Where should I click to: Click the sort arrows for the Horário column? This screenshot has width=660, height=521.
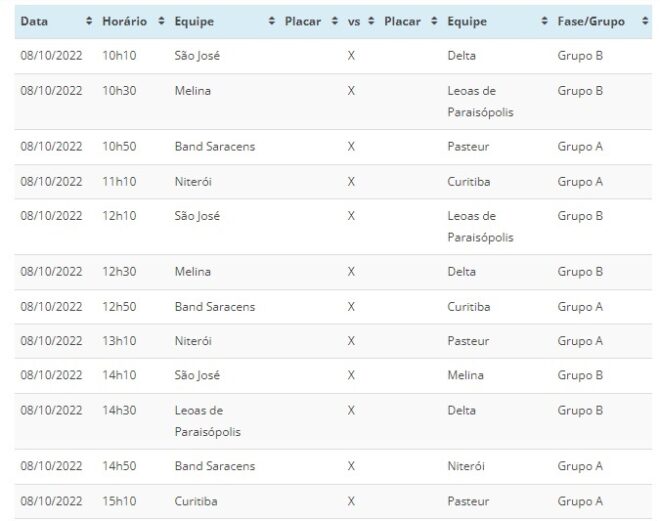[x=161, y=22]
